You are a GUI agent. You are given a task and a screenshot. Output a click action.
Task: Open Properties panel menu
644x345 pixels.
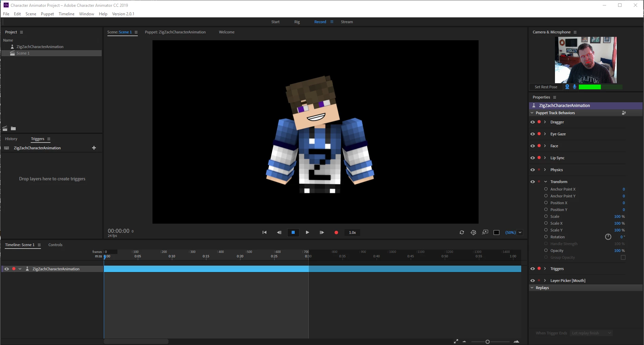click(555, 97)
